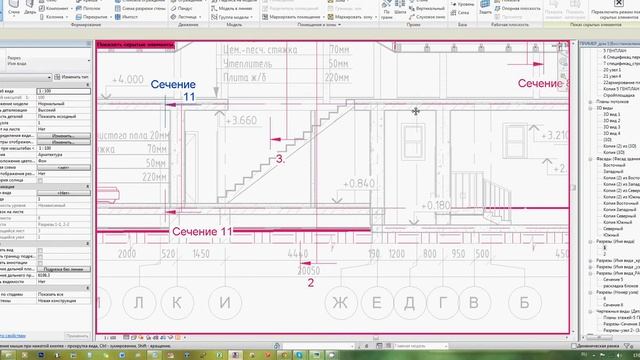The width and height of the screenshot is (640, 360).
Task: Click view scale 1 : 100 in view control bar
Action: [x=110, y=338]
